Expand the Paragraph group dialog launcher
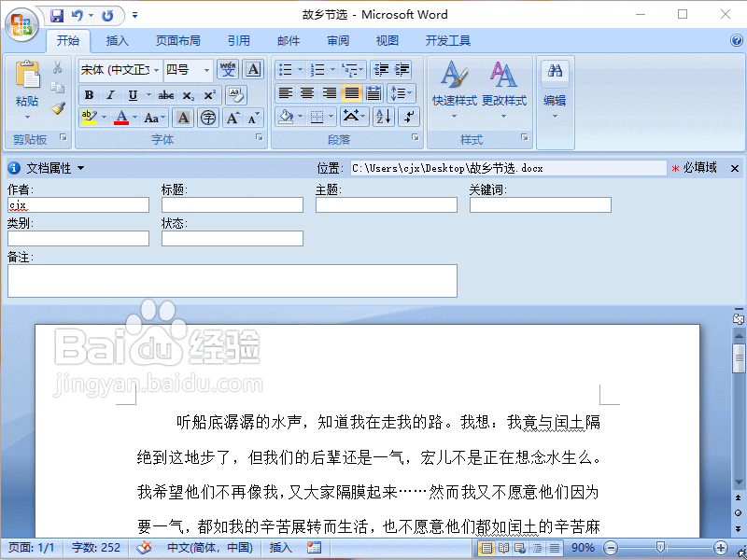The width and height of the screenshot is (747, 560). 416,137
